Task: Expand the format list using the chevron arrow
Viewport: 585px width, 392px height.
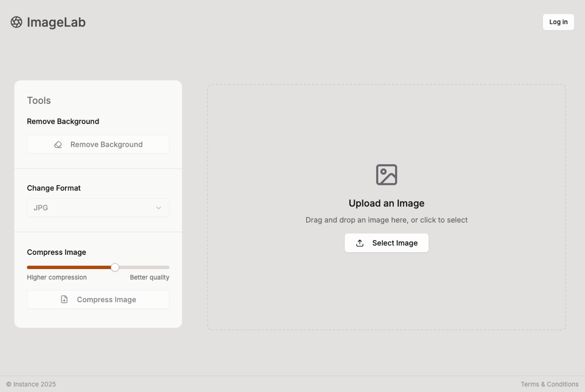Action: coord(158,208)
